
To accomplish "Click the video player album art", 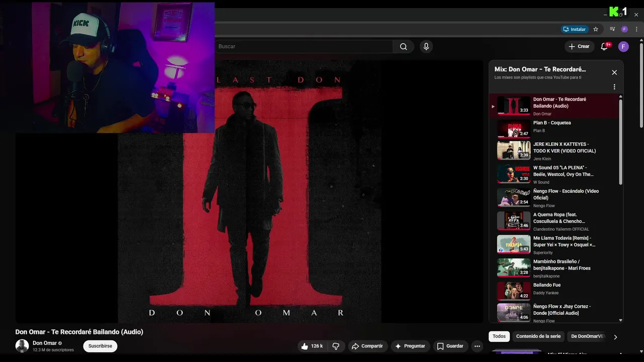I will (x=249, y=192).
